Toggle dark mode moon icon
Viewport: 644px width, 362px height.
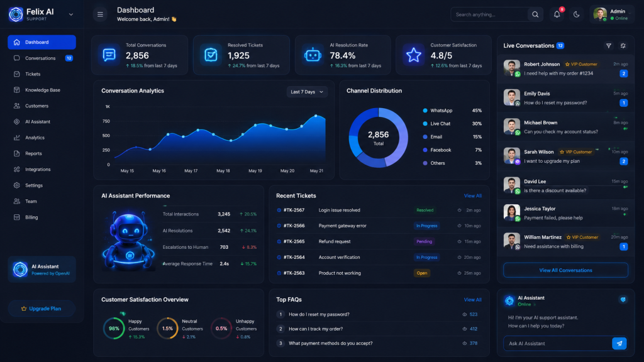[576, 14]
